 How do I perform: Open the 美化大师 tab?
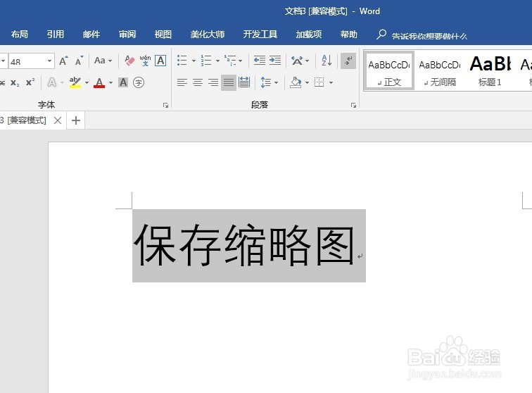(208, 35)
